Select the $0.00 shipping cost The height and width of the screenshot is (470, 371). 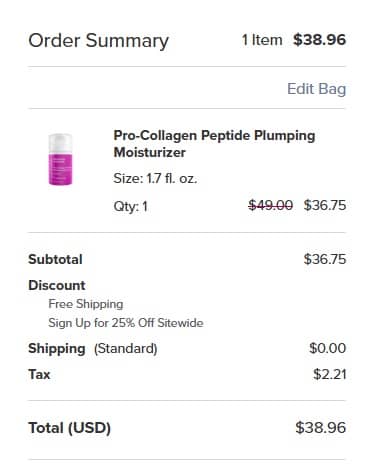[327, 348]
